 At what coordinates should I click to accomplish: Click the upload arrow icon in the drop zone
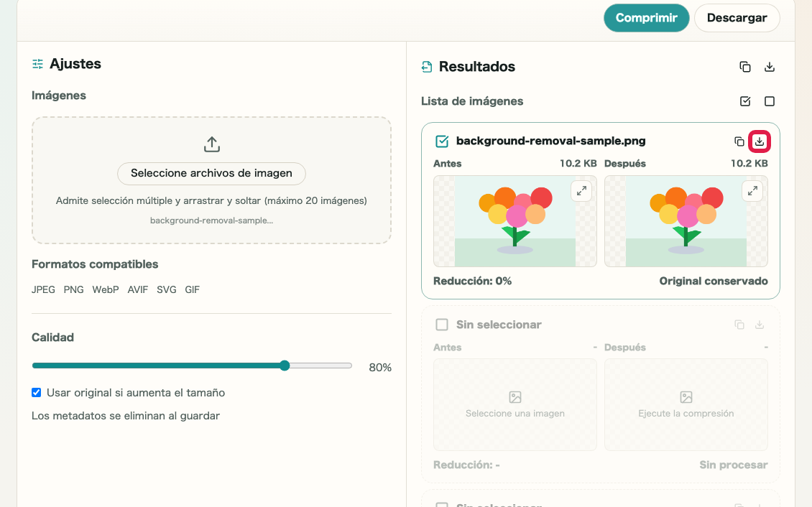(212, 144)
